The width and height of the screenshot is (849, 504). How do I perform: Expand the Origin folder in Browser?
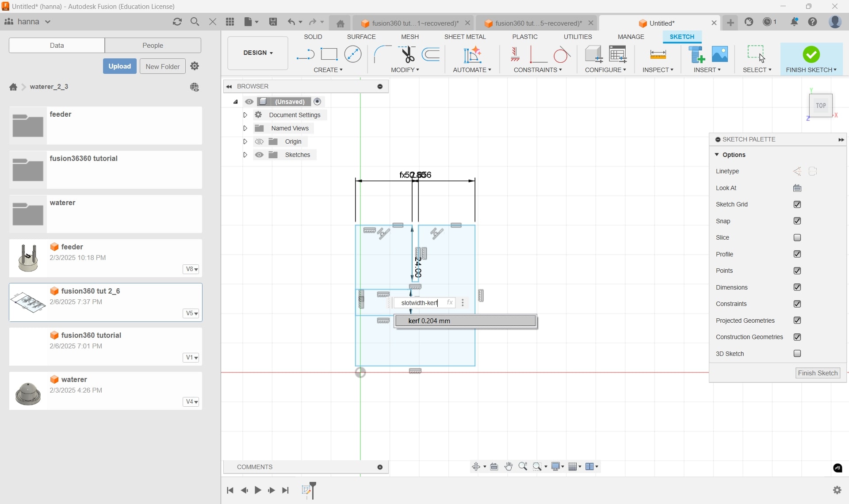245,141
